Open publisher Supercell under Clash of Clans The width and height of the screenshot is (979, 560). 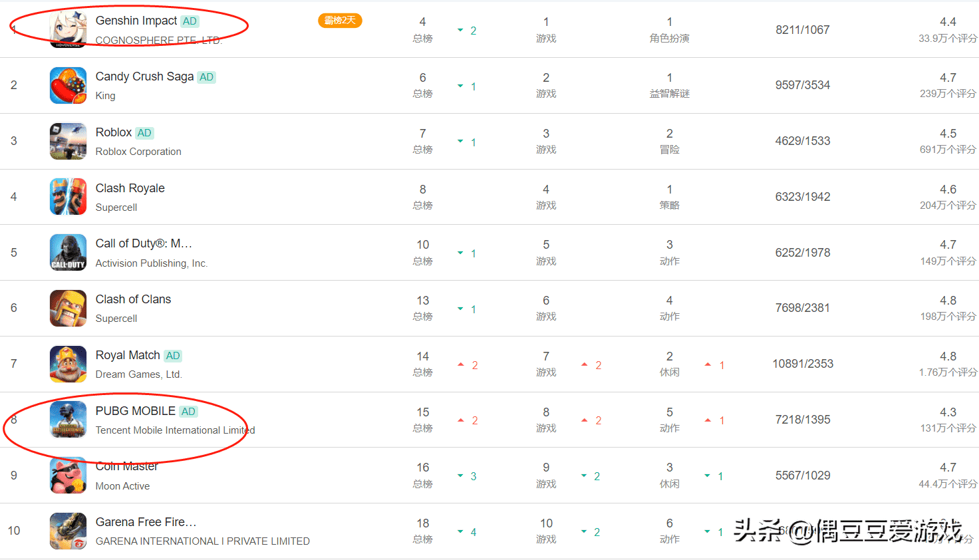click(x=116, y=319)
